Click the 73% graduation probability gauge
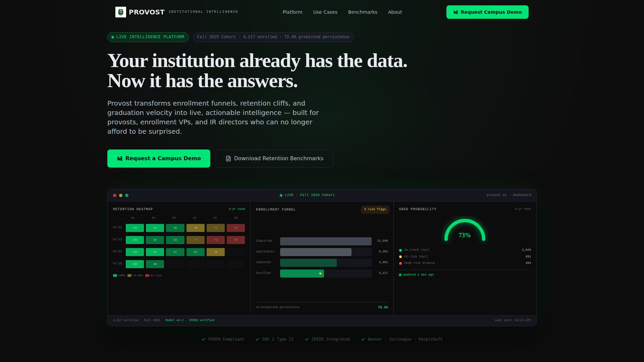This screenshot has width=644, height=362. point(465,231)
